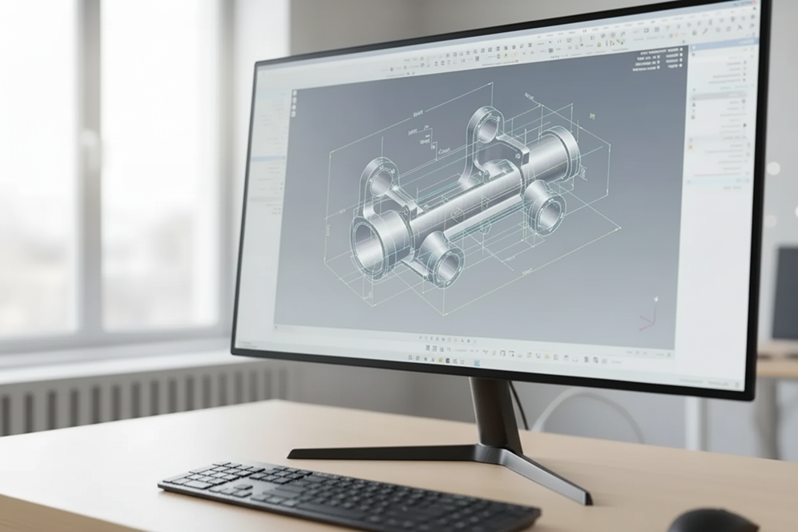Click the highlighted blue tool icon in the status bar
798x532 pixels.
coord(476,362)
